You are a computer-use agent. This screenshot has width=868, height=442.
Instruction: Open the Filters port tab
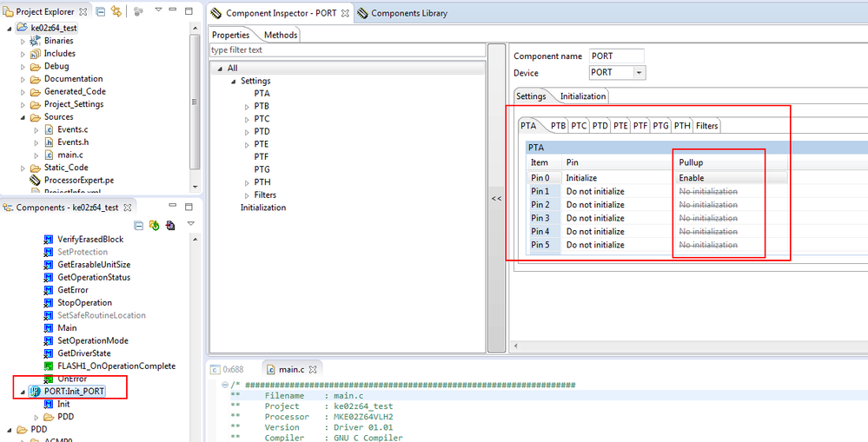pos(707,126)
